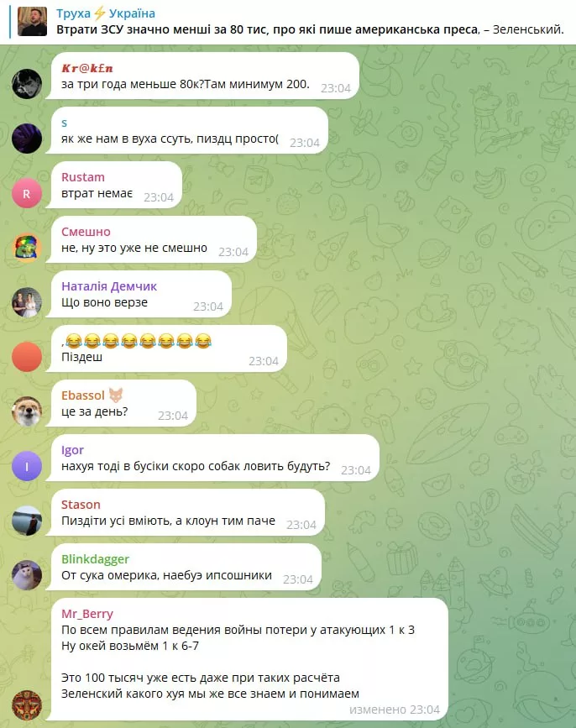Image resolution: width=576 pixels, height=728 pixels.
Task: Click the plain red circle avatar
Action: 27,357
